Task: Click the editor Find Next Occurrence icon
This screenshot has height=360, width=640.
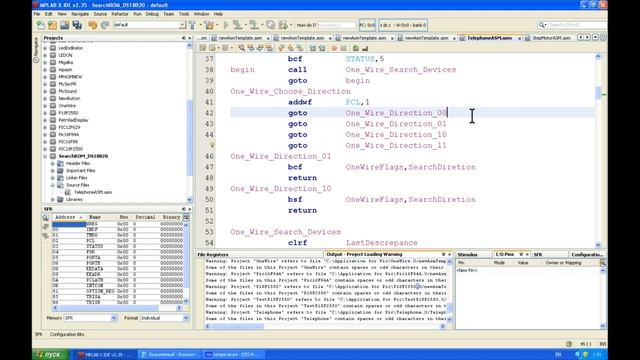Action: coord(260,48)
